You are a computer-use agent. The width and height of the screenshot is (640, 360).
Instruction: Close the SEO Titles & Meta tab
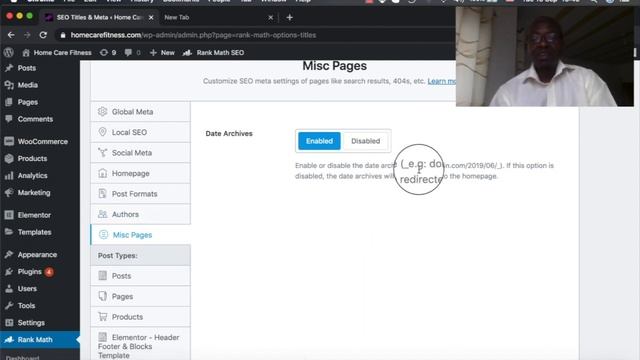[151, 18]
